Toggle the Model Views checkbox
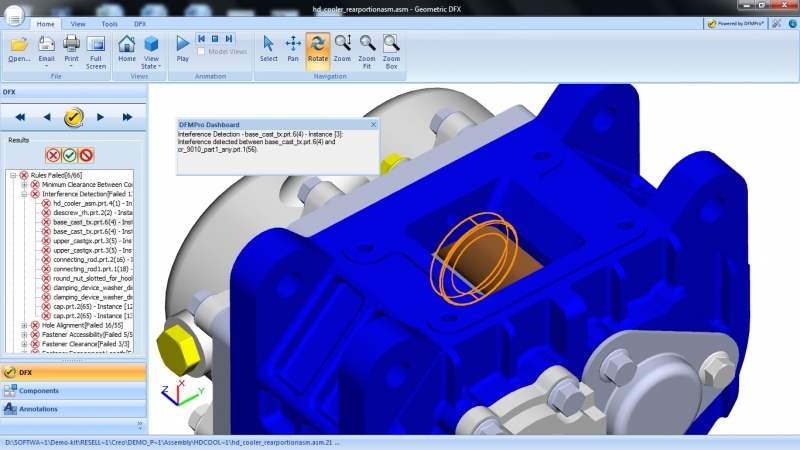Image resolution: width=800 pixels, height=450 pixels. click(202, 51)
